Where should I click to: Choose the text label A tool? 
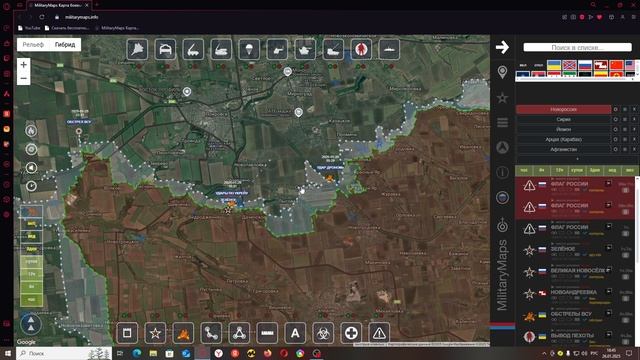point(295,333)
